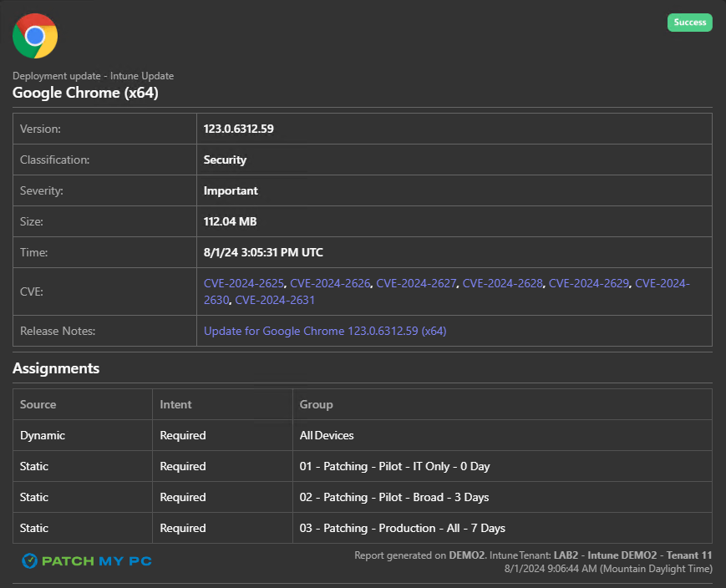This screenshot has height=588, width=726.
Task: Click Required intent in the IT Only row
Action: [183, 466]
